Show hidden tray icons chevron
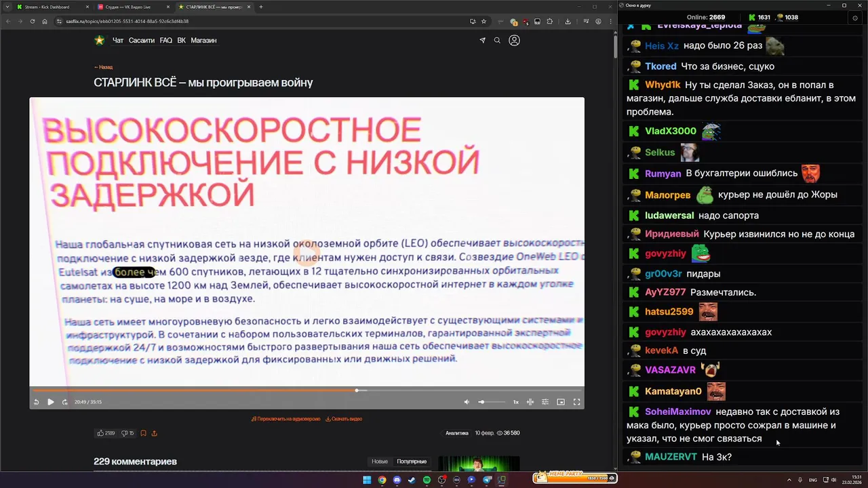The width and height of the screenshot is (868, 488). [x=789, y=480]
